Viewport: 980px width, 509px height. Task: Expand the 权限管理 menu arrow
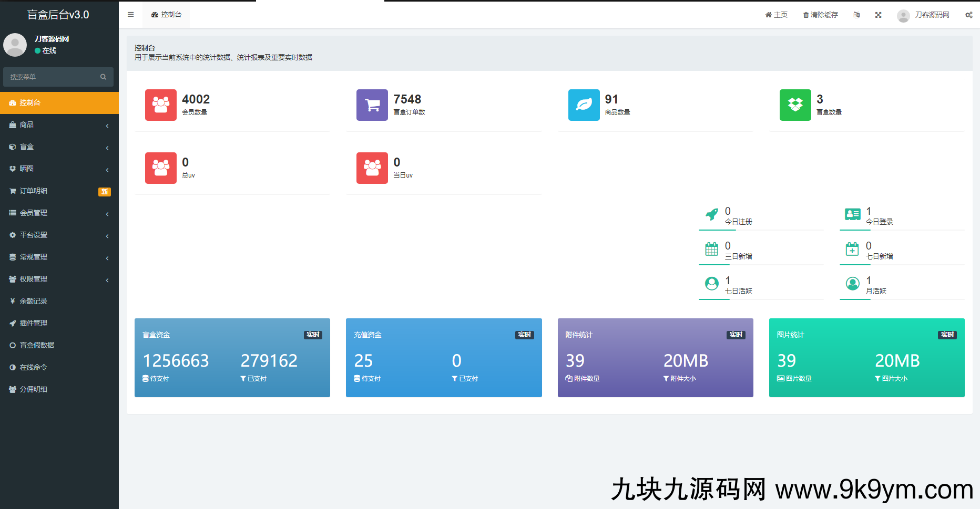[107, 280]
